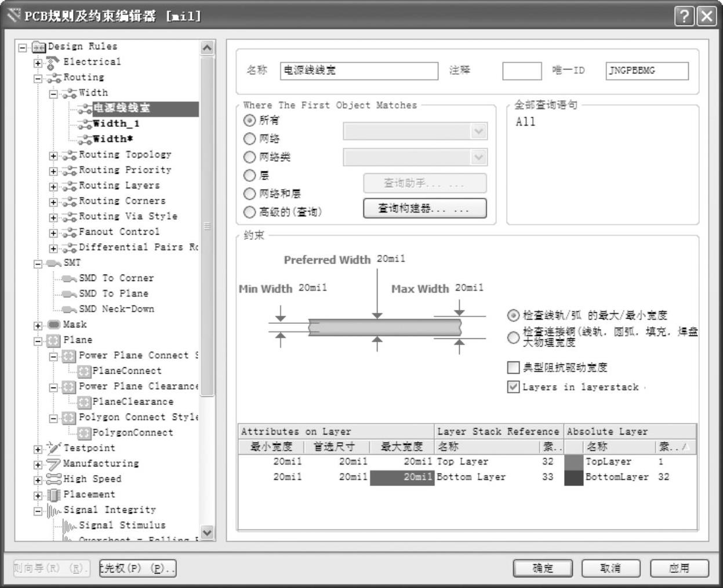Click the TopLayer color swatch

click(573, 462)
